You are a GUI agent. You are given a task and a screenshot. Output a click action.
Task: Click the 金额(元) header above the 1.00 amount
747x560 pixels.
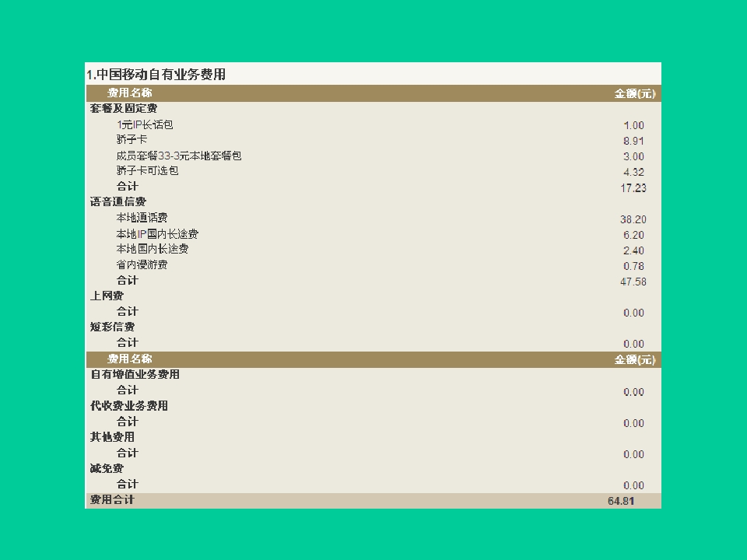click(x=635, y=94)
